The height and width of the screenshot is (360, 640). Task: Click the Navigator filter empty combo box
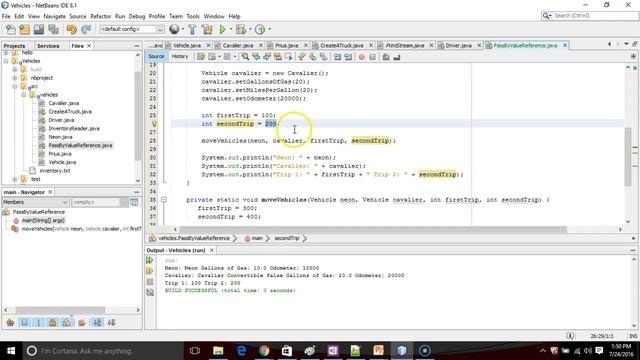(100, 202)
